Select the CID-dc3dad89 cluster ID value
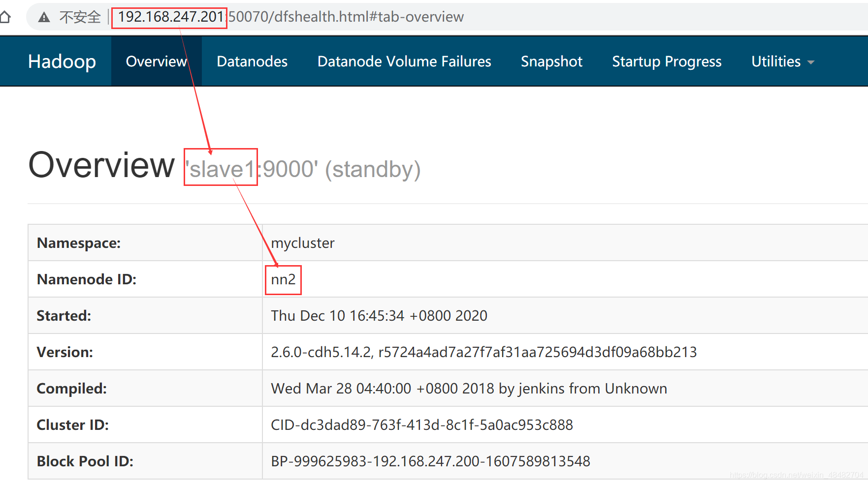The width and height of the screenshot is (868, 484). coord(422,425)
